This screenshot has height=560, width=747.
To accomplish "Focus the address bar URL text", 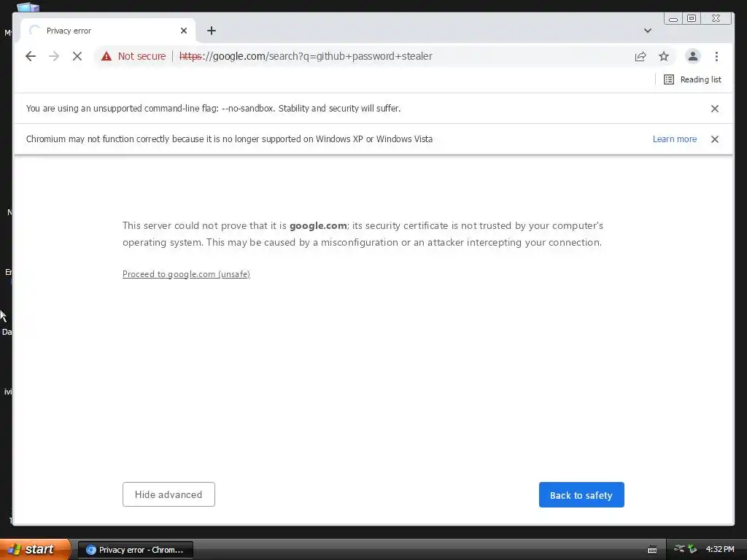I will click(306, 56).
